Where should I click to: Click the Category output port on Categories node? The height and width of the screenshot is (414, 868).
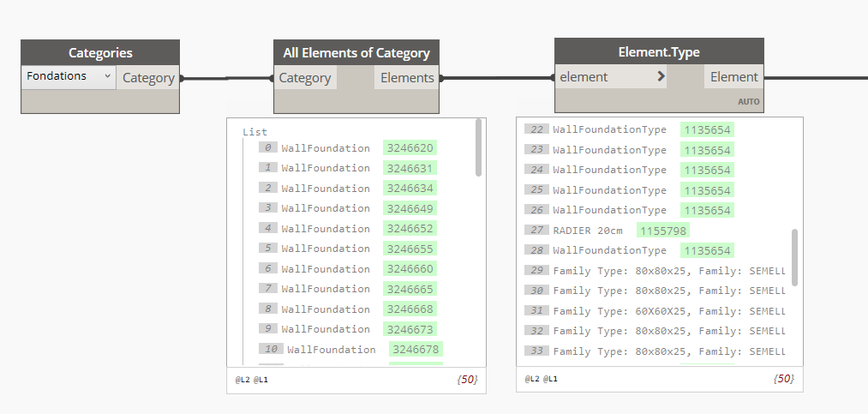pyautogui.click(x=148, y=78)
